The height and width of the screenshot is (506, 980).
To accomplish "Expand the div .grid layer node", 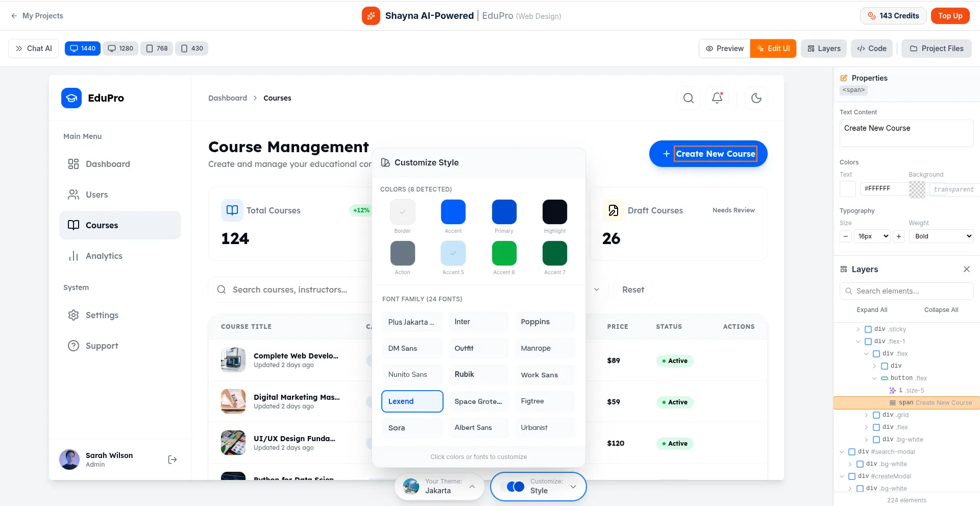I will point(866,415).
